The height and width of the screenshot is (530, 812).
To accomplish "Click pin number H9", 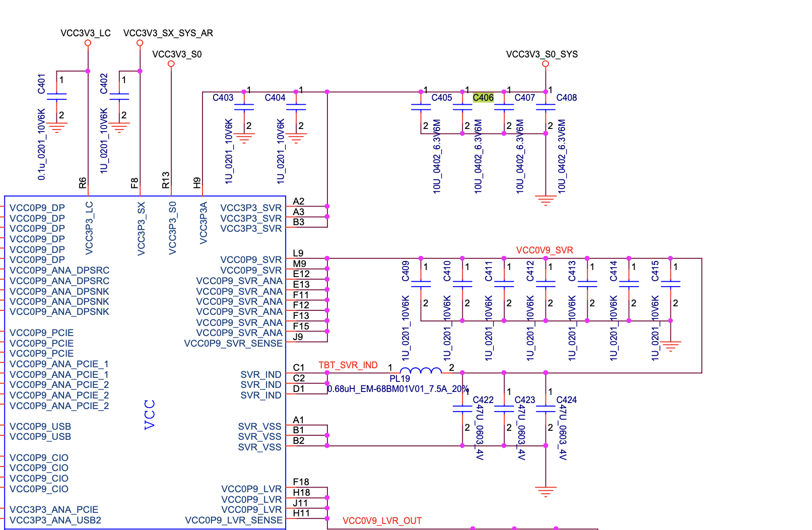I will (x=197, y=183).
